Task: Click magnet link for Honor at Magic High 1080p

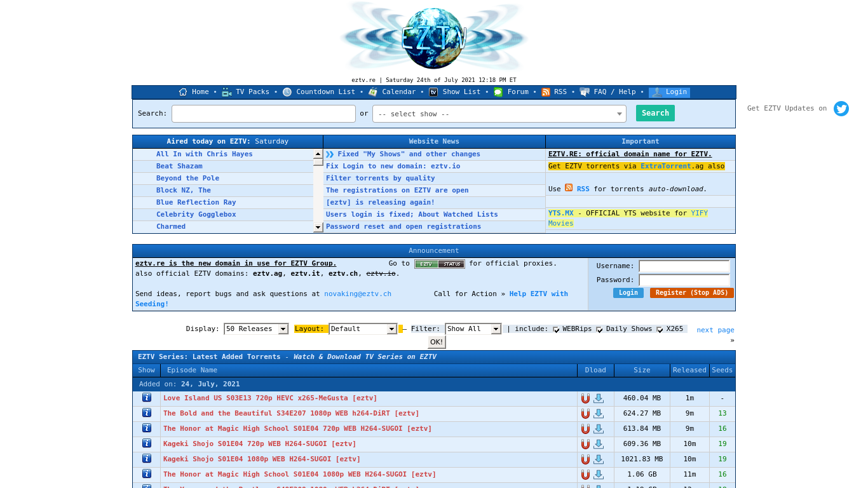Action: click(585, 475)
